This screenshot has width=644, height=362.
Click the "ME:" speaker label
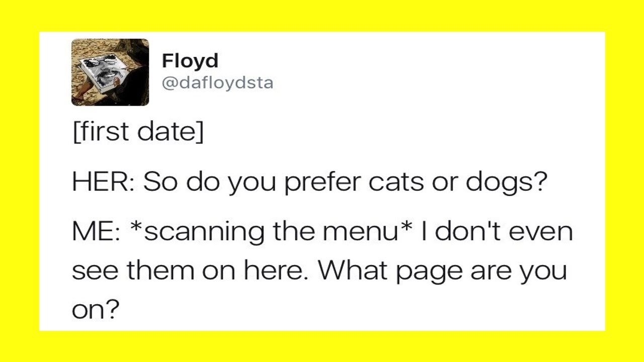pyautogui.click(x=96, y=231)
